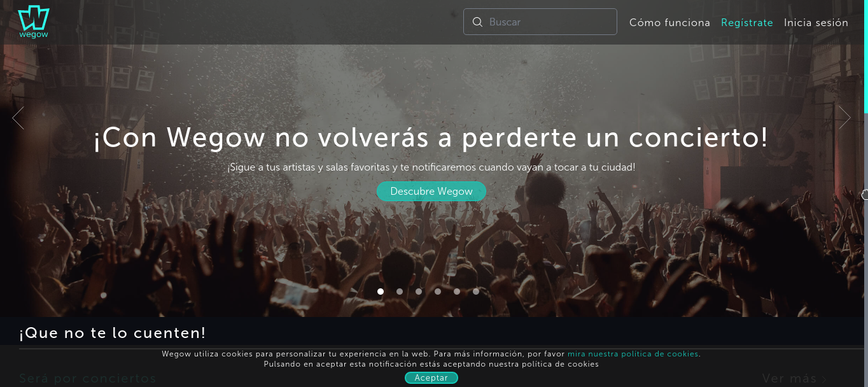Click the page vertical scrollbar thumb
The width and height of the screenshot is (868, 387).
[866, 57]
